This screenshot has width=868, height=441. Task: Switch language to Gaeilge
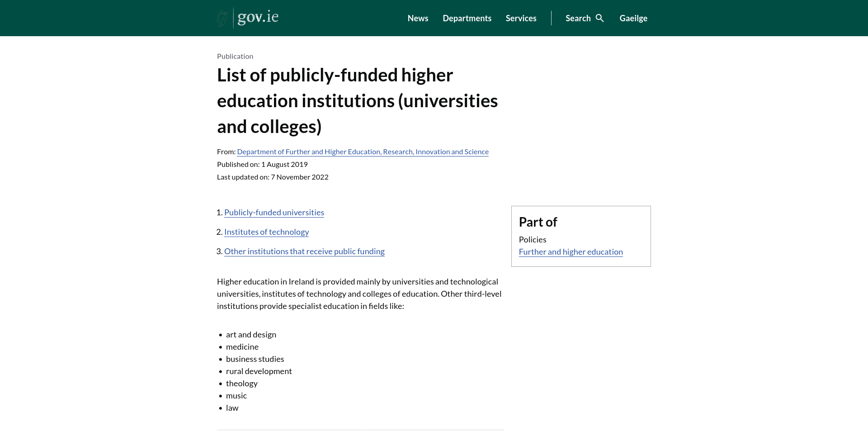633,18
